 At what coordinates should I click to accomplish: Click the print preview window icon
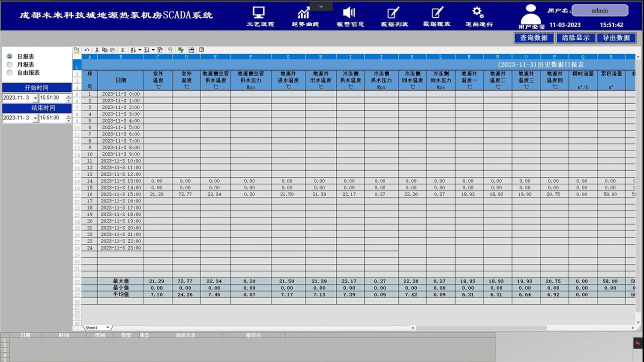tap(191, 50)
